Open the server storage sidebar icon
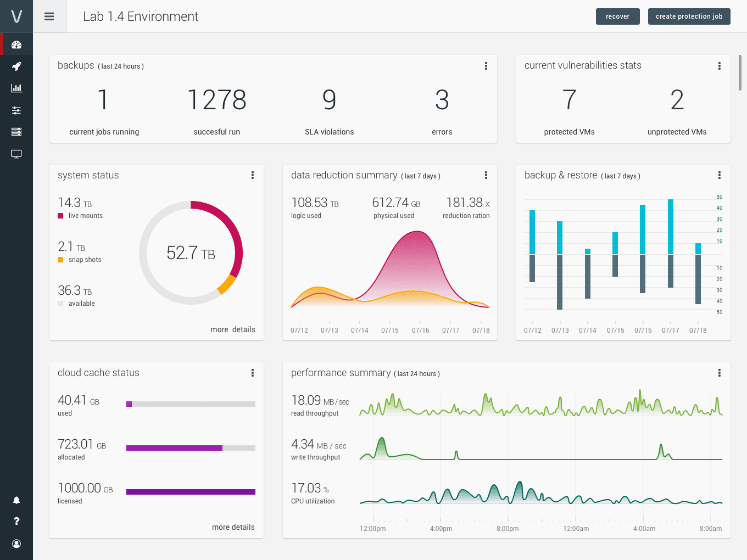This screenshot has width=747, height=560. (x=16, y=132)
